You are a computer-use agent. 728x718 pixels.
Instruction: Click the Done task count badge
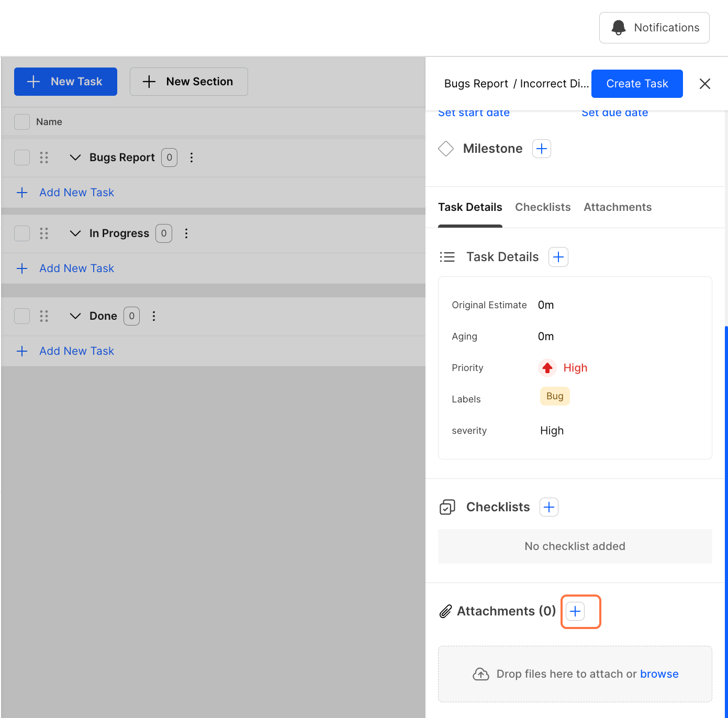(x=131, y=316)
